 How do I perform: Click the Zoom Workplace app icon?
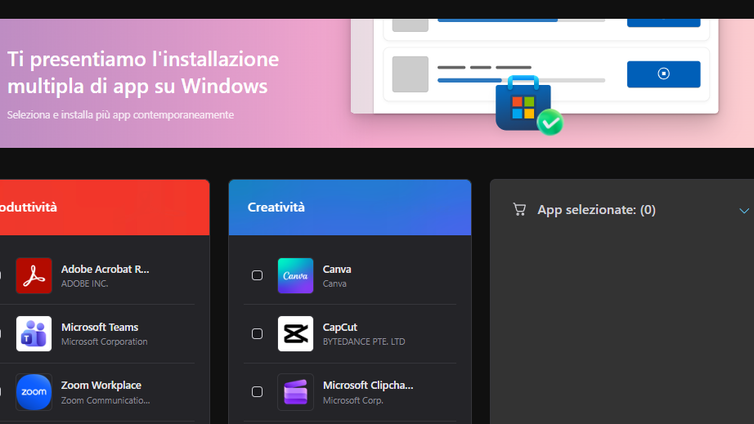(34, 392)
